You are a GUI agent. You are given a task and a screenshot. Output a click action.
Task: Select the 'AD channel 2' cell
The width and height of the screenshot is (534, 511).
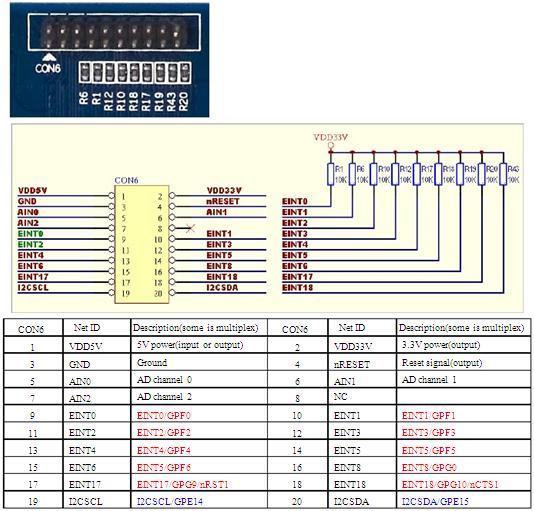(x=199, y=397)
